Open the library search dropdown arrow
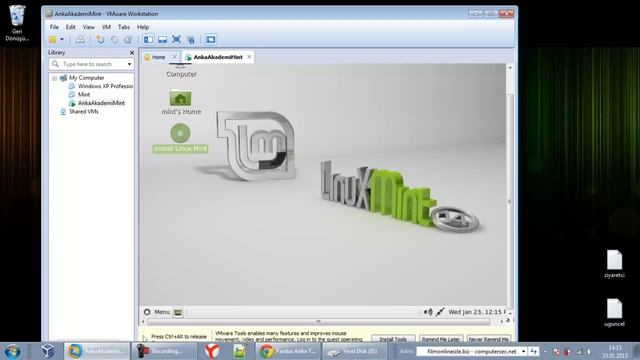Viewport: 640px width, 360px height. pos(129,64)
